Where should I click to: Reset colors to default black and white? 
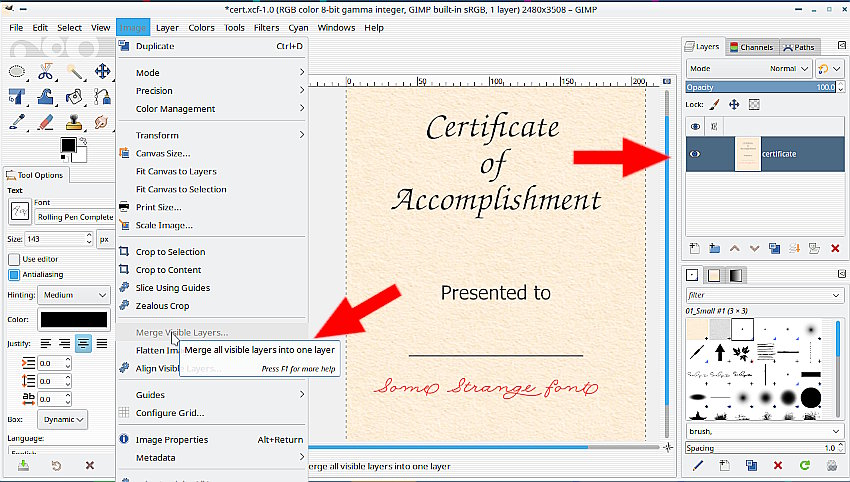[64, 158]
